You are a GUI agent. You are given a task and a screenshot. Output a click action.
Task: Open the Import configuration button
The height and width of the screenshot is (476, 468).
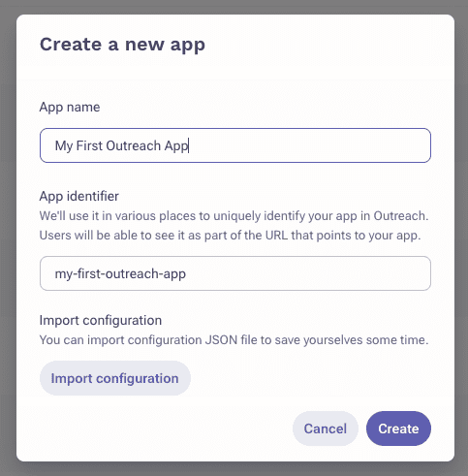tap(115, 378)
